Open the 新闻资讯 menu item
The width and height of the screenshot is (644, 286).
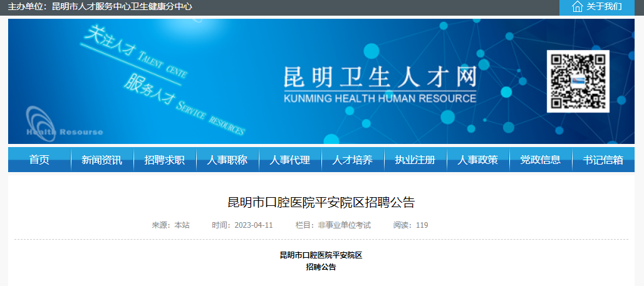point(102,160)
